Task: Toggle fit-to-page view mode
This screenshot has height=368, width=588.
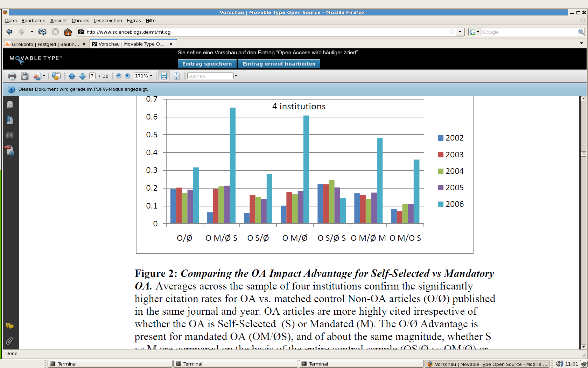Action: click(x=176, y=76)
